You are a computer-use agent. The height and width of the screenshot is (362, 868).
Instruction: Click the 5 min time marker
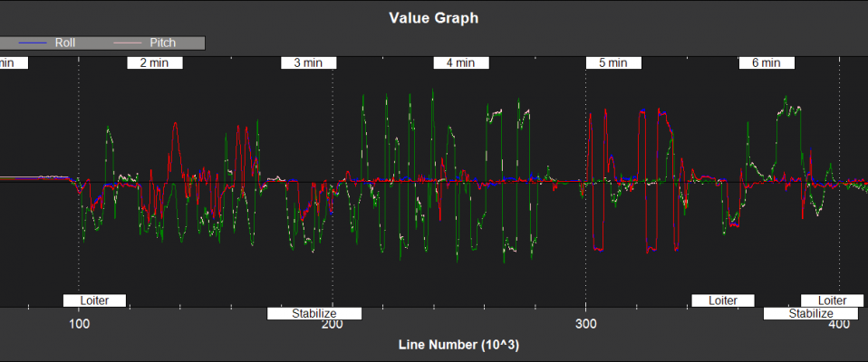point(613,63)
